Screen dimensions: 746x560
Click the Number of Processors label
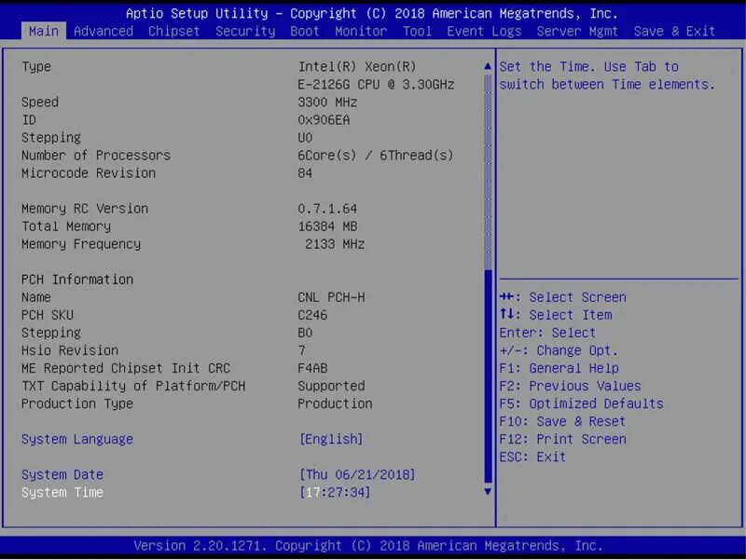96,156
